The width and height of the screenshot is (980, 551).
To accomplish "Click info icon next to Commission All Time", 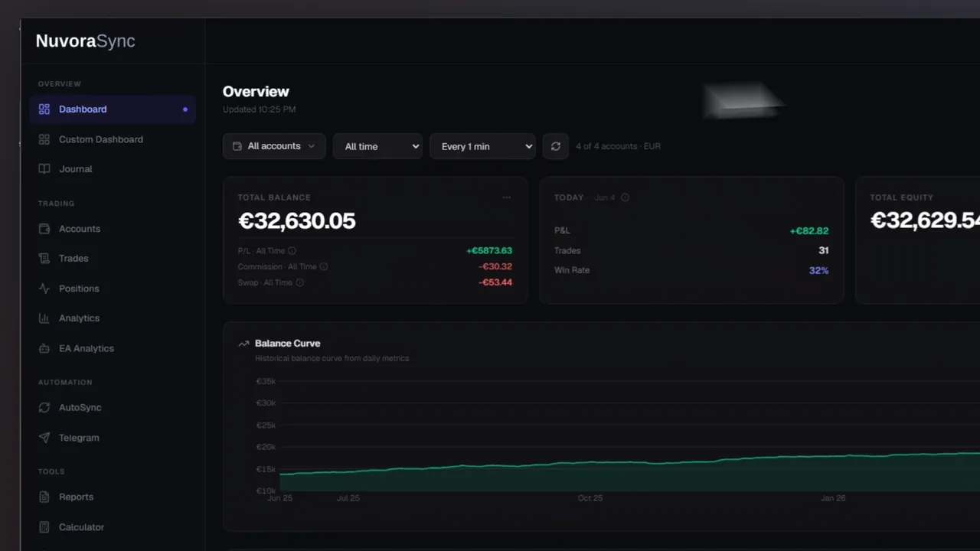I will pyautogui.click(x=323, y=266).
